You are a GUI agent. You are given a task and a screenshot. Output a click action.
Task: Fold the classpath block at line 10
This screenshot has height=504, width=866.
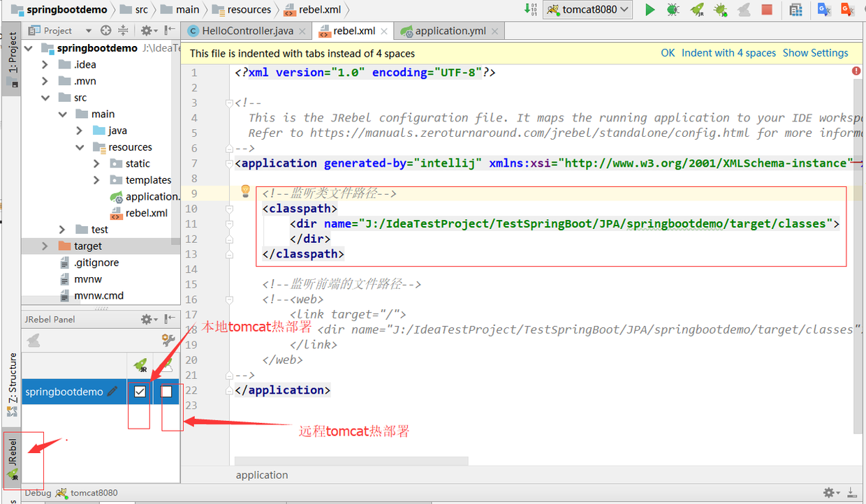pos(229,209)
